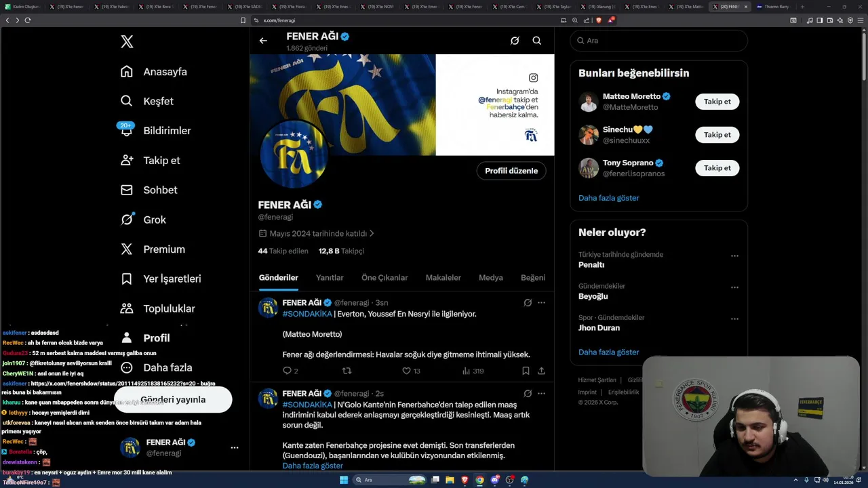This screenshot has height=488, width=868.
Task: Select Gönderiler tab
Action: (x=279, y=277)
